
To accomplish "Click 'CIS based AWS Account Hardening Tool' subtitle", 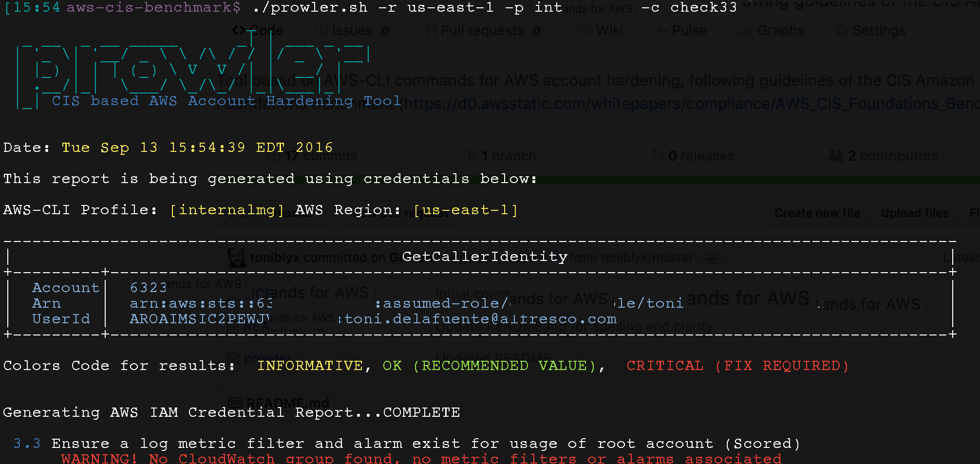I will point(226,101).
